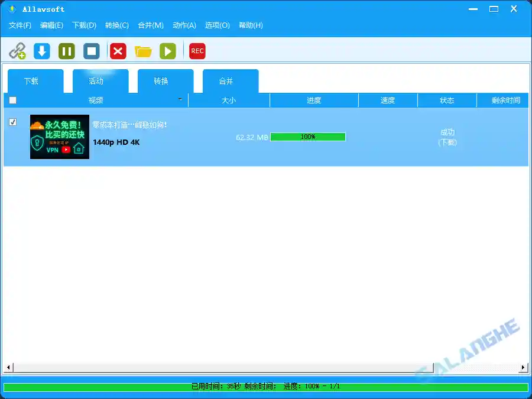The image size is (532, 399).
Task: Click the video thumbnail of the download entry
Action: point(60,137)
